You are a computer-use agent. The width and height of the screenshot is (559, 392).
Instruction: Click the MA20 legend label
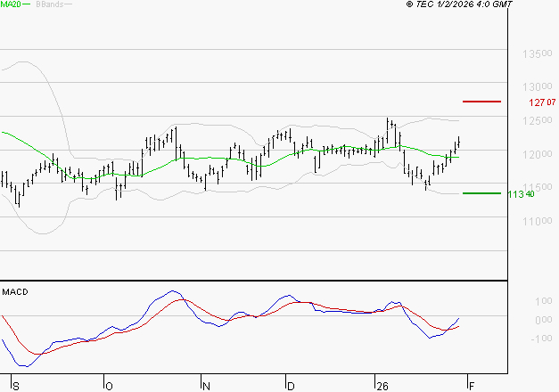(x=11, y=4)
